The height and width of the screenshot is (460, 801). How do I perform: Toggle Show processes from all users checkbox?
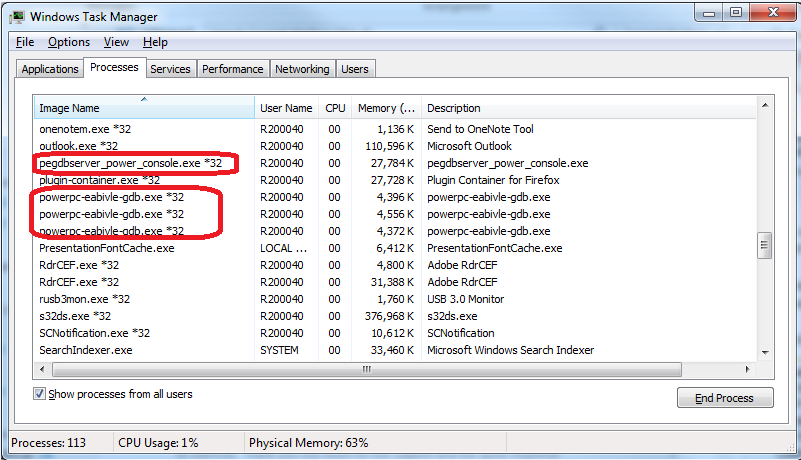click(39, 394)
